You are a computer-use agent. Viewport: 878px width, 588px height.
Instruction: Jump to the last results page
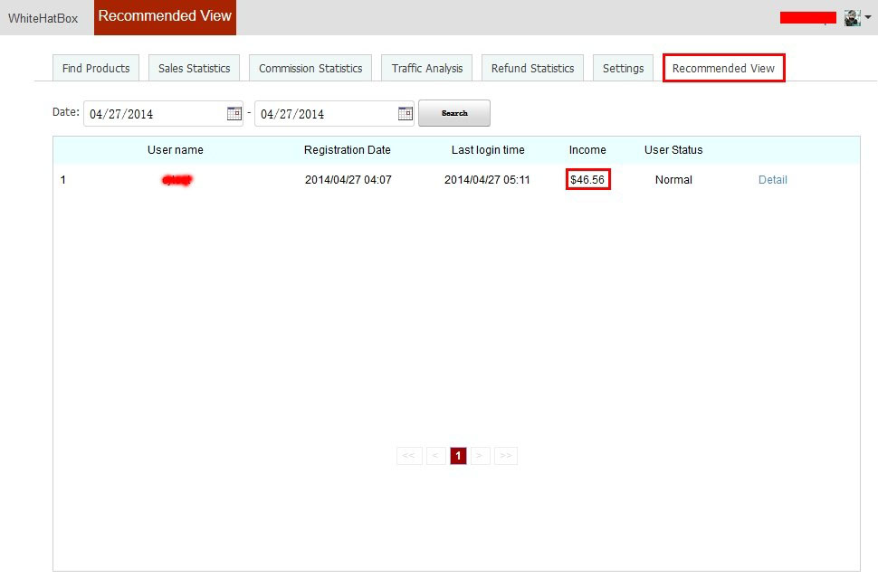[506, 456]
